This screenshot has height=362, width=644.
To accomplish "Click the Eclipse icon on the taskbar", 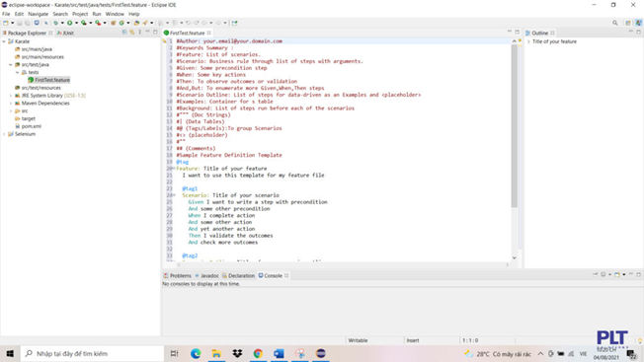I will [x=321, y=353].
